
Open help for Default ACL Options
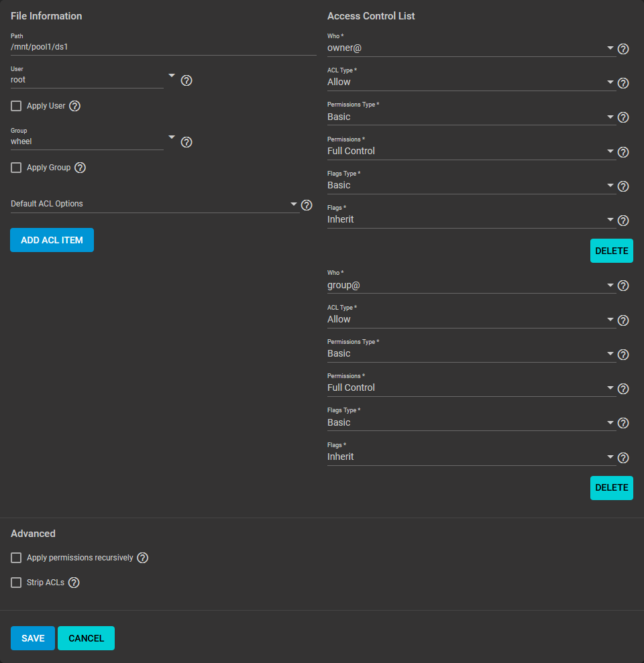tap(307, 205)
